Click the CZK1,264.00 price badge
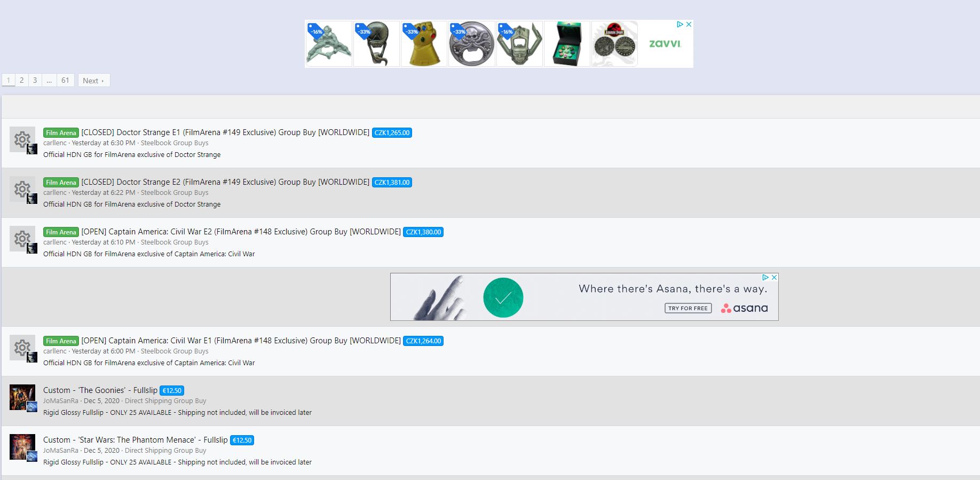980x480 pixels. click(x=423, y=341)
